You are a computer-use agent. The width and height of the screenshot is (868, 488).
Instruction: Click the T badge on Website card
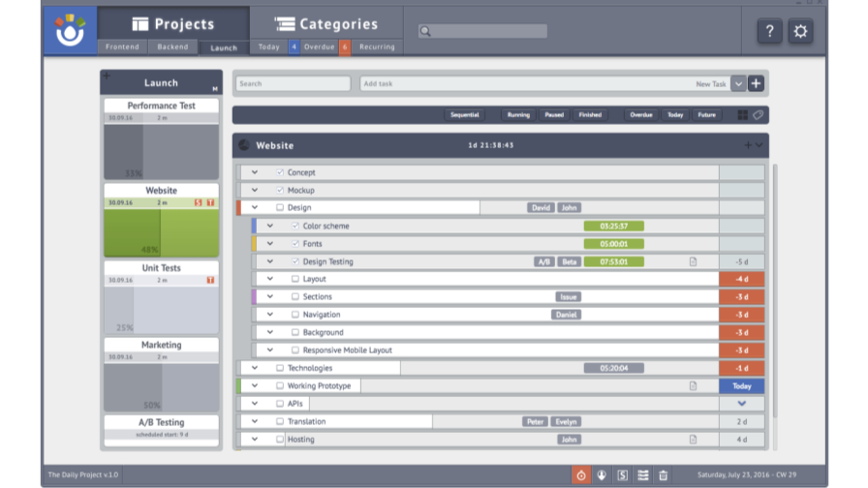[x=210, y=202]
